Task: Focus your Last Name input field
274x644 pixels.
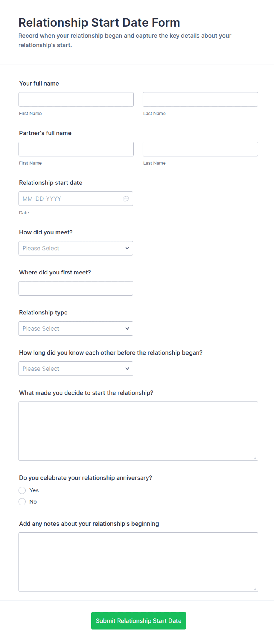Action: [200, 99]
